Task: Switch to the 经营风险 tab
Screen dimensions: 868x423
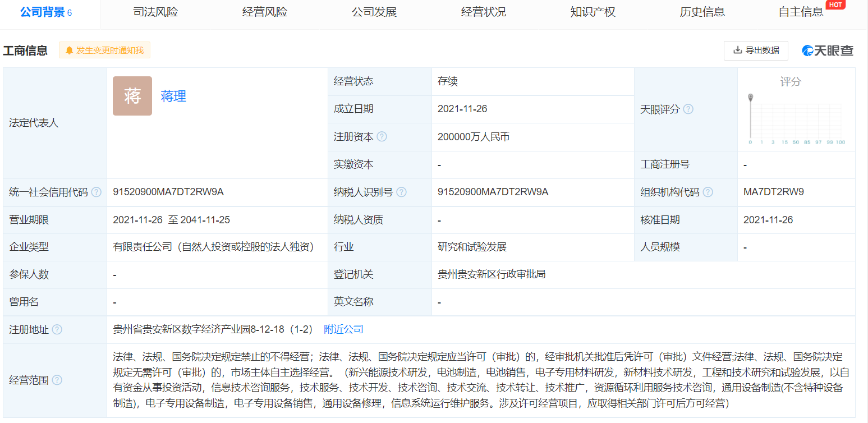Action: coord(265,12)
